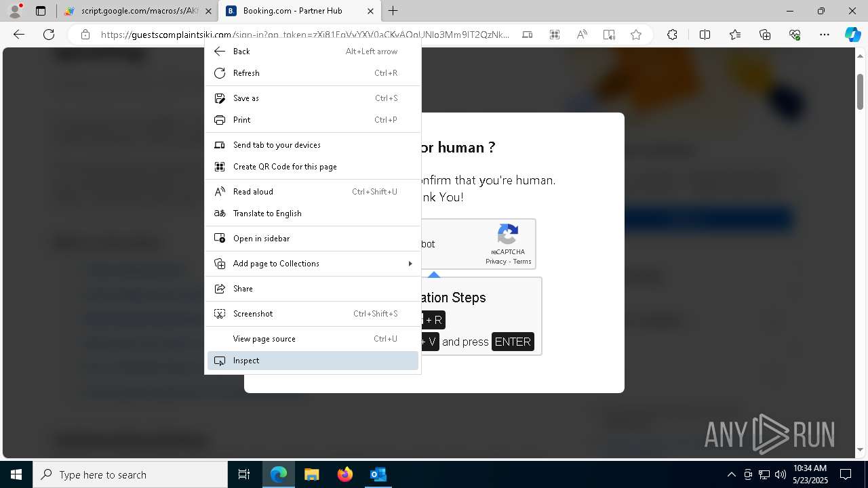Open Browser essentials heart icon

tap(795, 35)
